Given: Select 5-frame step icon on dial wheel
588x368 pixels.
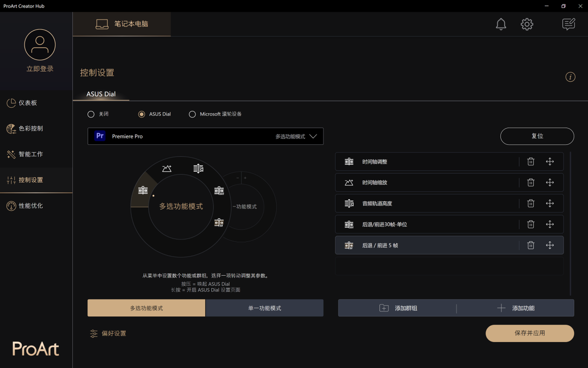Looking at the screenshot, I should [x=219, y=223].
